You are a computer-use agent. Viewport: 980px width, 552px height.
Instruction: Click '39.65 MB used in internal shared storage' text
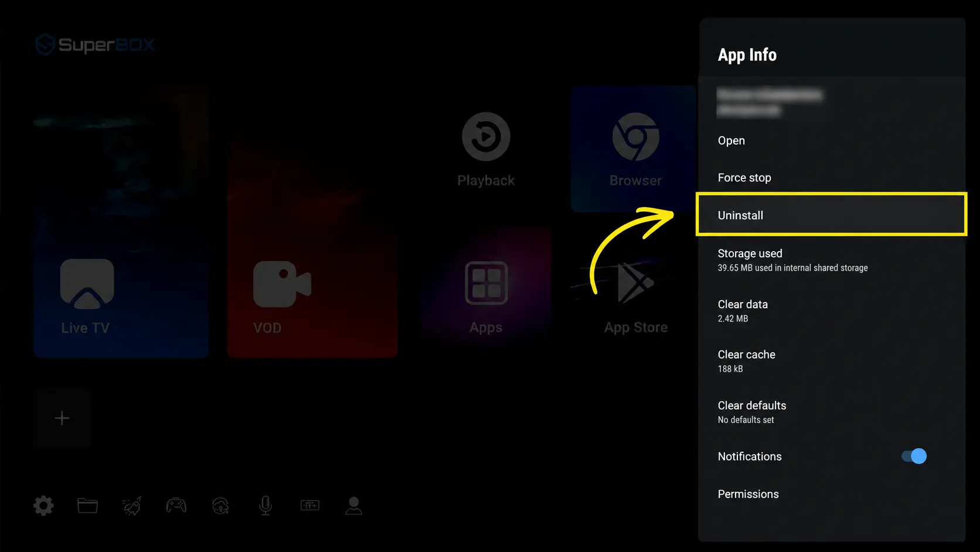[x=792, y=268]
